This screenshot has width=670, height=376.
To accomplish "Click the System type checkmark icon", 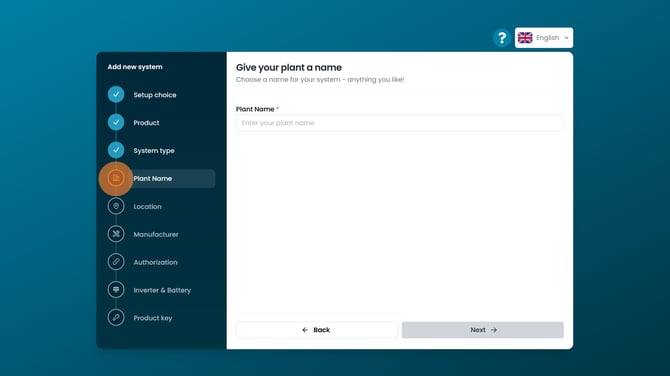I will 116,150.
